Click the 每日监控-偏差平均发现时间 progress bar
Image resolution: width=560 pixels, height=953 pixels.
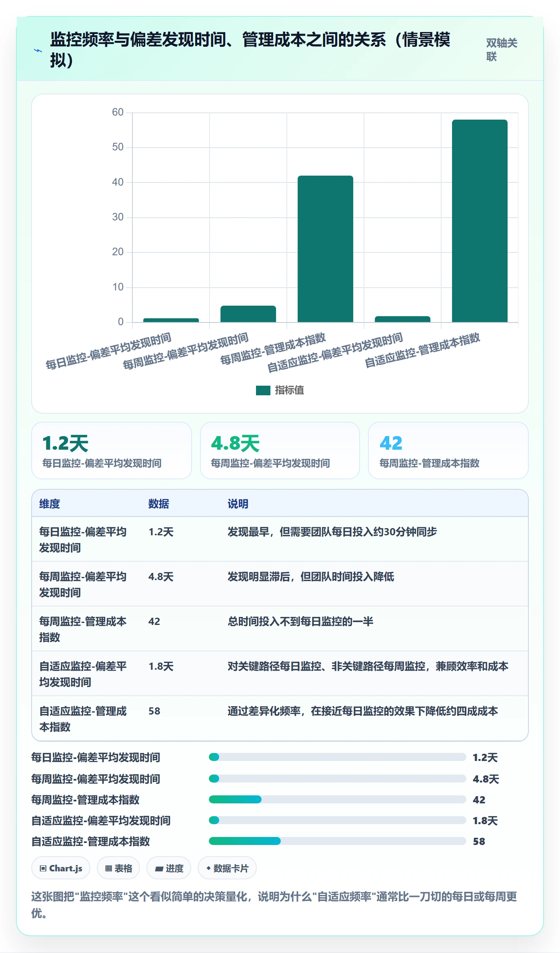pyautogui.click(x=337, y=757)
